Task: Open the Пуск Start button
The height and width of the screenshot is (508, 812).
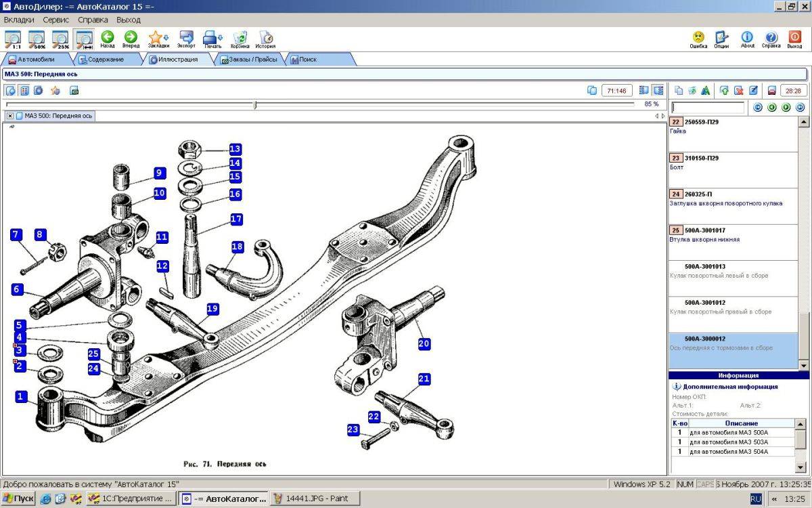Action: click(18, 499)
